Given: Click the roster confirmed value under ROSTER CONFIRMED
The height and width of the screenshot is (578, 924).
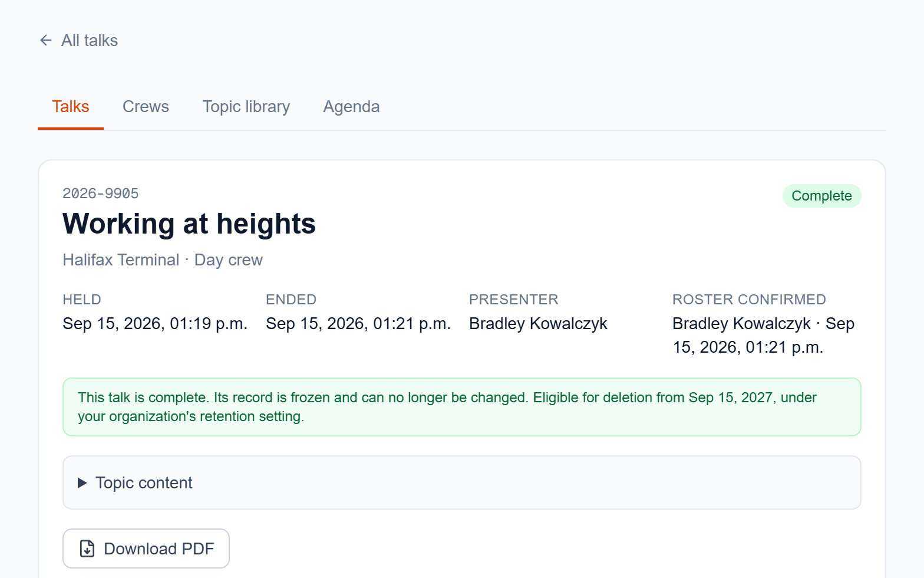Looking at the screenshot, I should pos(764,336).
